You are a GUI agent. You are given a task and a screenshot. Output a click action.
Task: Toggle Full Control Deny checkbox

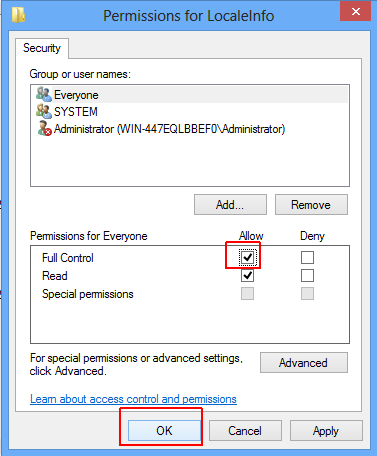coord(307,257)
